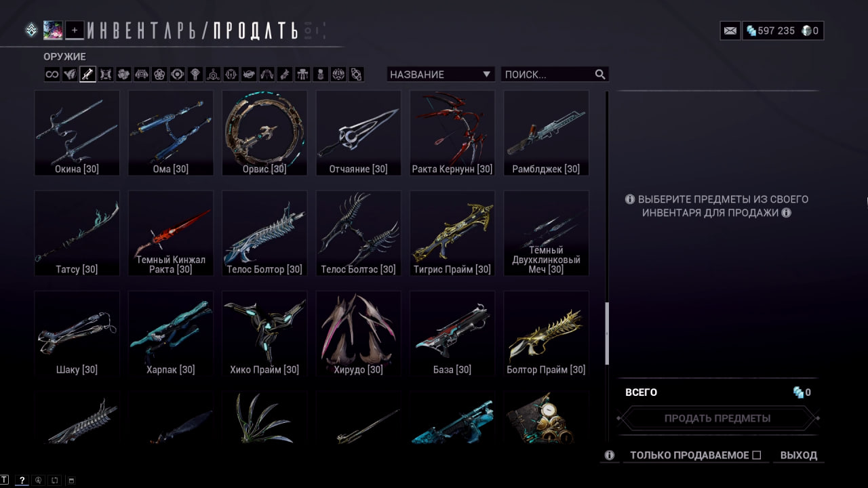Select the highlighted weapons category filter icon
Screen dimensions: 868x488
pyautogui.click(x=87, y=75)
